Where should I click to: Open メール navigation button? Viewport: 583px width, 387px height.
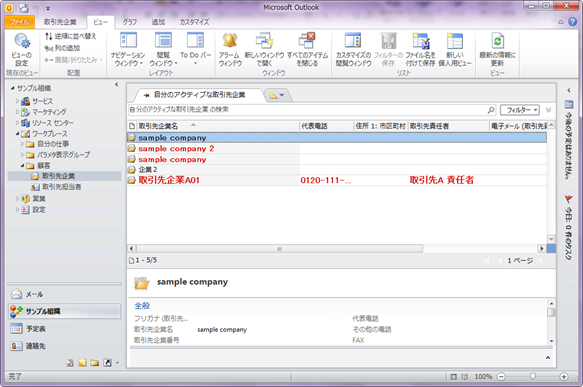tap(64, 294)
